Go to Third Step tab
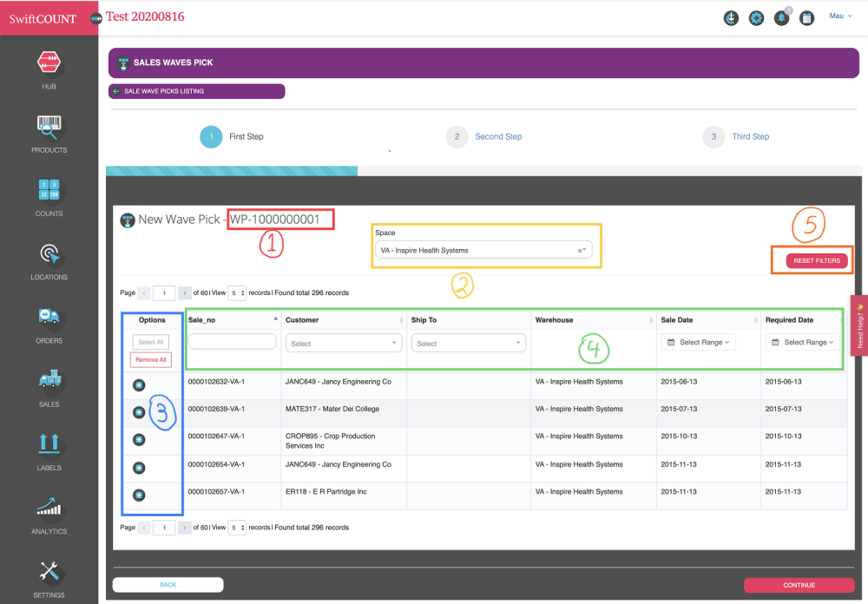The height and width of the screenshot is (604, 868). click(736, 137)
